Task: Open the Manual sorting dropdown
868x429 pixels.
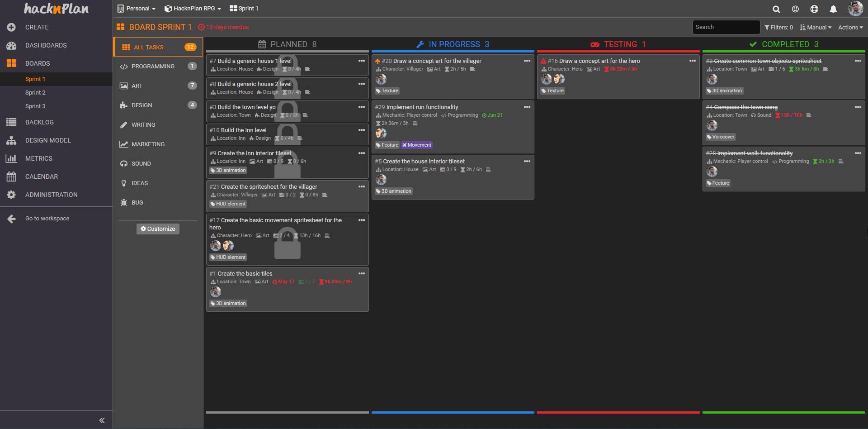Action: tap(816, 27)
